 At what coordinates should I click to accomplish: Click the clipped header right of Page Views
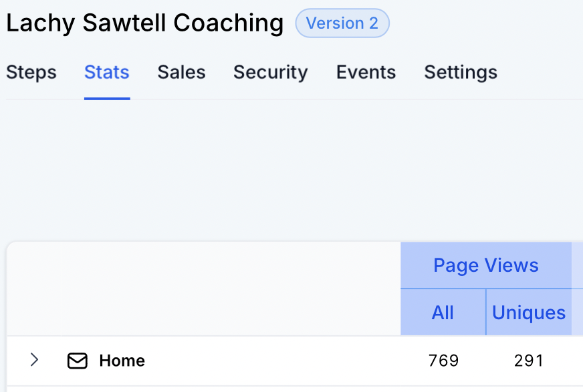coord(578,265)
